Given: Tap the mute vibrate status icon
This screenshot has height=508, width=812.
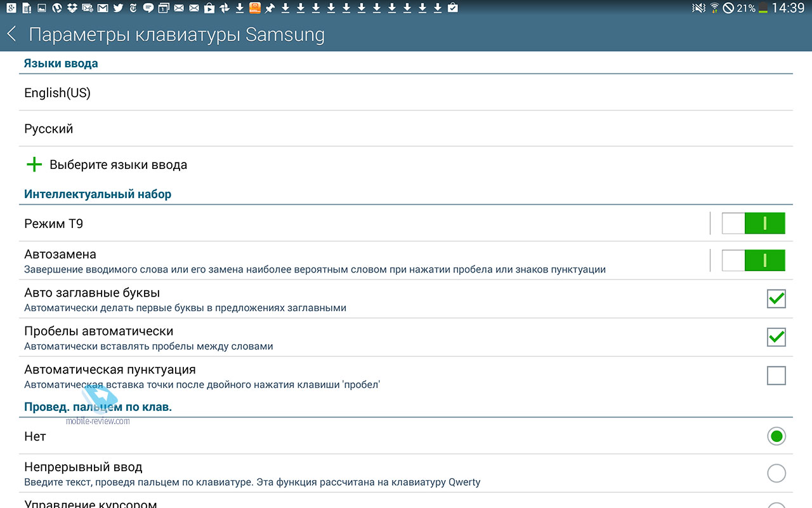Looking at the screenshot, I should (x=699, y=8).
